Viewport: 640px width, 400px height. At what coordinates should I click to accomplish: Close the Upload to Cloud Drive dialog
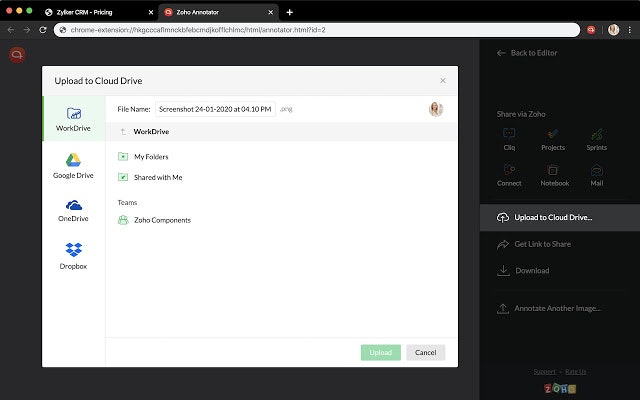pyautogui.click(x=442, y=80)
